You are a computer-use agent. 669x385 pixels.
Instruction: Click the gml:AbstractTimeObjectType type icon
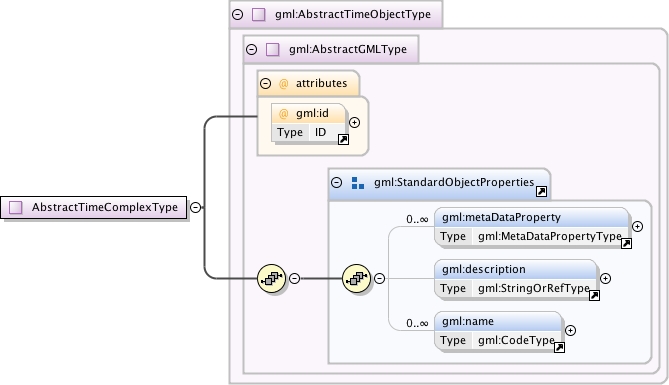[x=259, y=15]
